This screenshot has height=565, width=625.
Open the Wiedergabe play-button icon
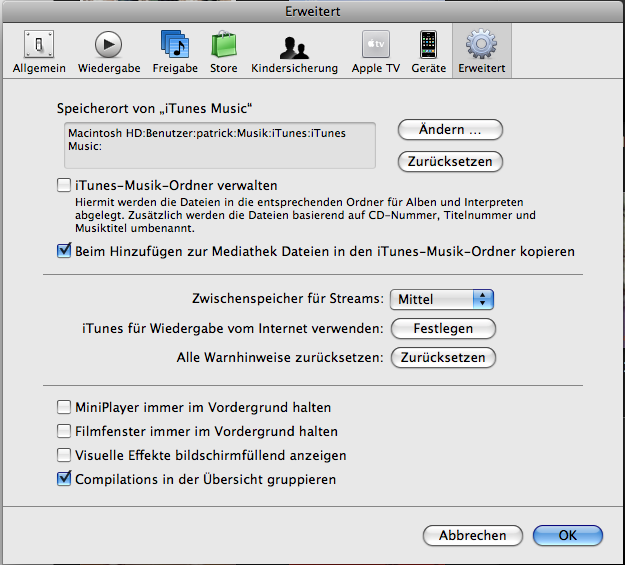click(108, 44)
